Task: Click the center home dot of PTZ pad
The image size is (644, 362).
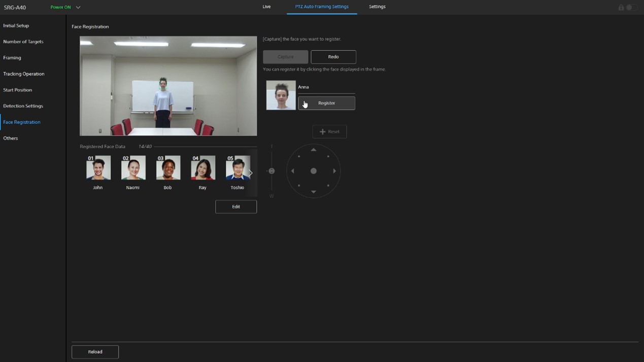Action: click(x=314, y=171)
